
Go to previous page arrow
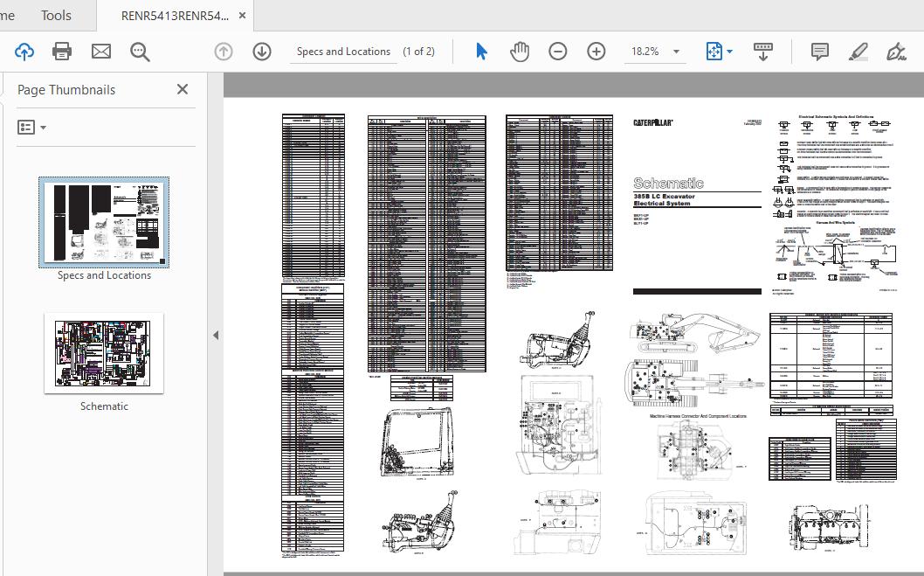click(224, 52)
